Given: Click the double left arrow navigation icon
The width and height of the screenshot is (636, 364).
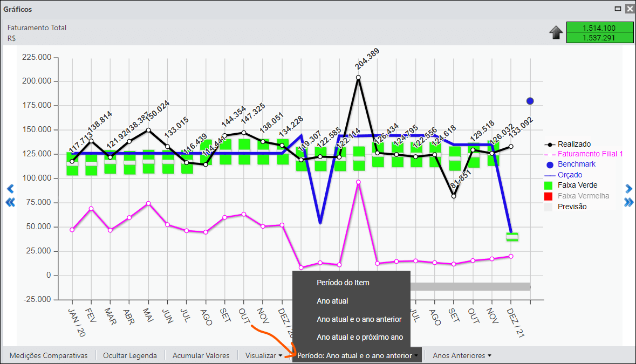Looking at the screenshot, I should [11, 202].
